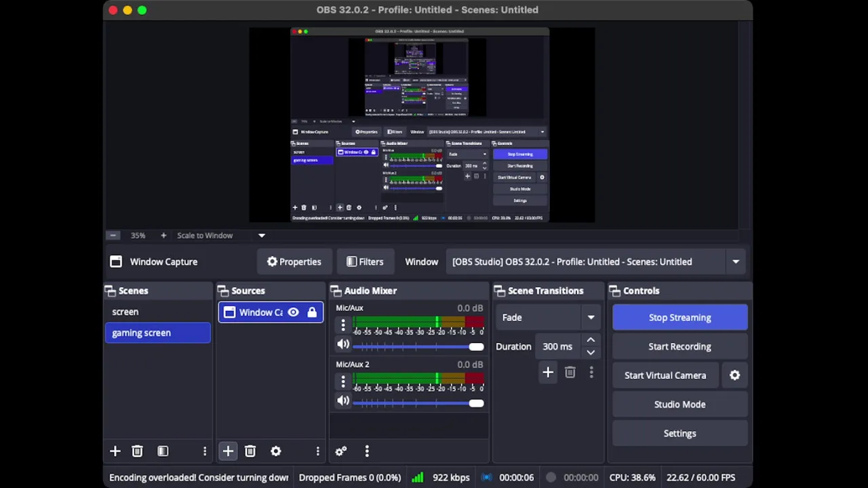Click the Scene Transitions dock panel icon
Viewport: 868px width, 488px height.
pyautogui.click(x=500, y=291)
